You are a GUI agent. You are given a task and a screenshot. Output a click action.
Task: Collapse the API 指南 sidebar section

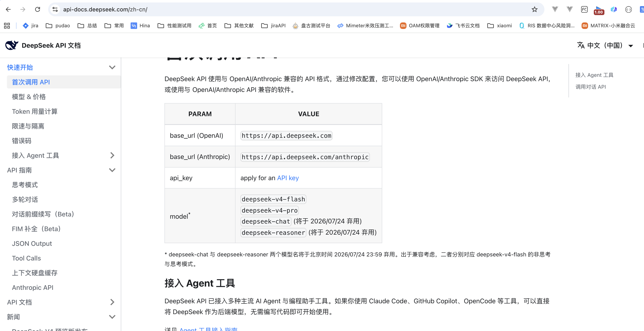click(112, 170)
